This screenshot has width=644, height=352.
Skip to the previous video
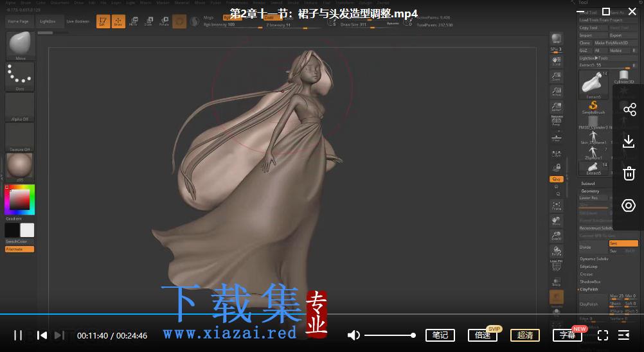pyautogui.click(x=42, y=335)
